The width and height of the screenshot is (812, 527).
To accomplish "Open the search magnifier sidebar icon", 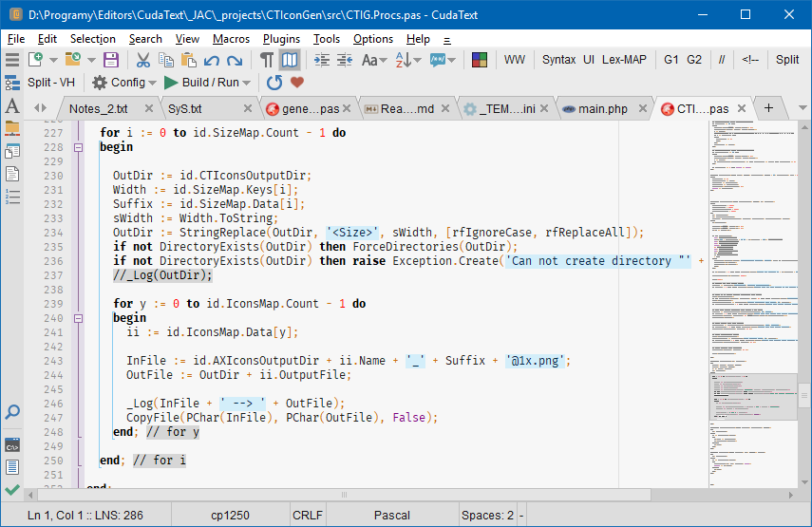I will (12, 412).
